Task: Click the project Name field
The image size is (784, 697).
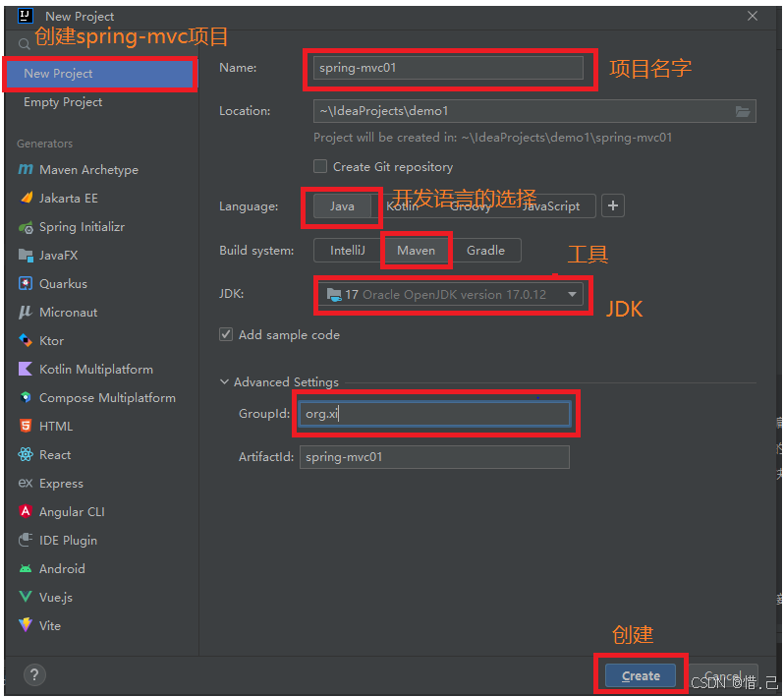Action: (x=448, y=68)
